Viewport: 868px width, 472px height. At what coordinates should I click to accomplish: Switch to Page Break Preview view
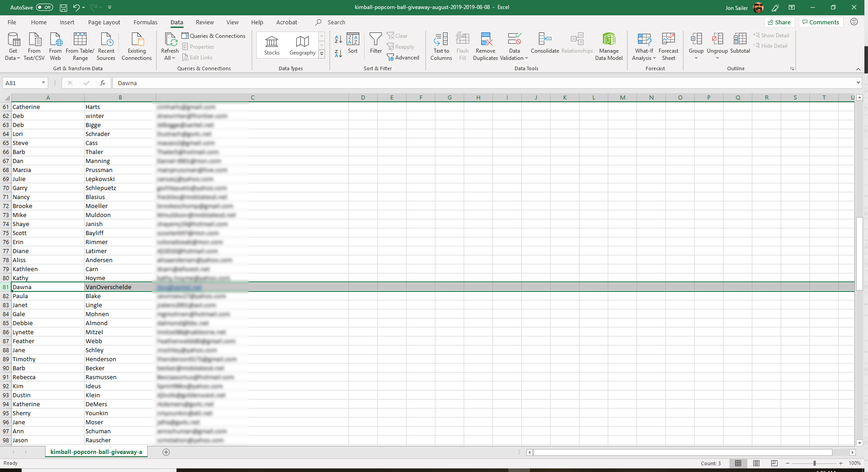point(774,463)
